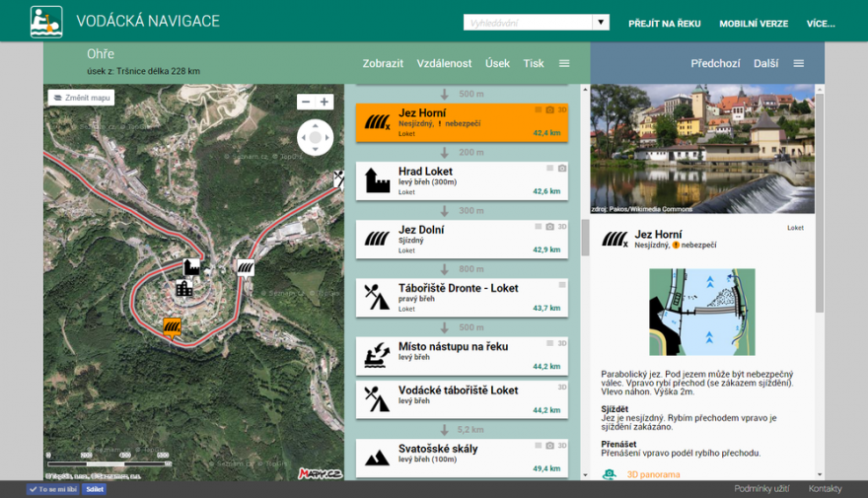868x498 pixels.
Task: Open the Změnit mapu layer selector
Action: pyautogui.click(x=81, y=98)
